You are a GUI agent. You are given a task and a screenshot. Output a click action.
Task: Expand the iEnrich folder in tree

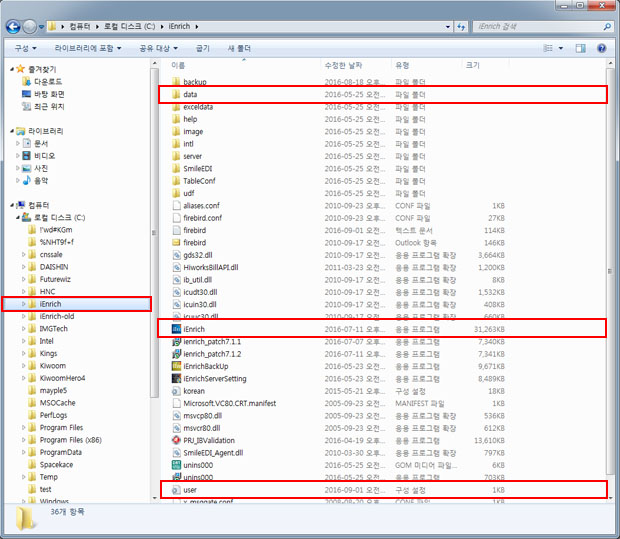click(x=22, y=303)
